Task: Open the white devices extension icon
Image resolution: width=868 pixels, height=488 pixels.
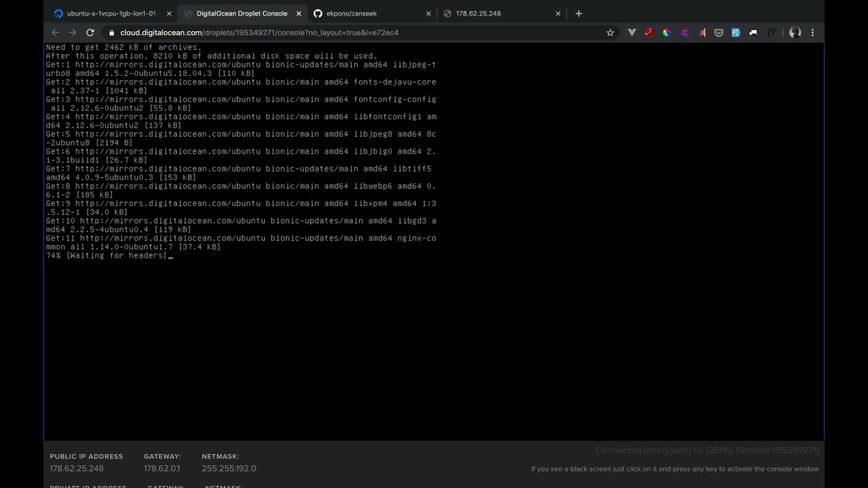Action: [753, 33]
